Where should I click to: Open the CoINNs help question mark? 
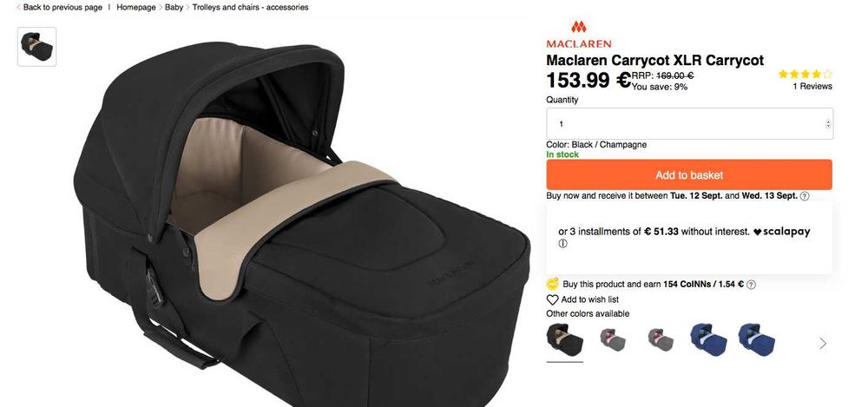(751, 285)
